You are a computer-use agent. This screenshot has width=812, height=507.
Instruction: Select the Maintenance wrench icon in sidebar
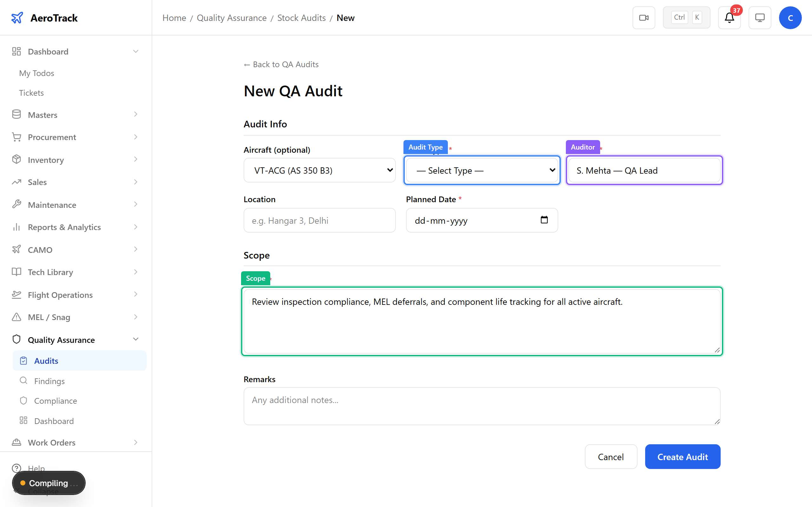17,205
